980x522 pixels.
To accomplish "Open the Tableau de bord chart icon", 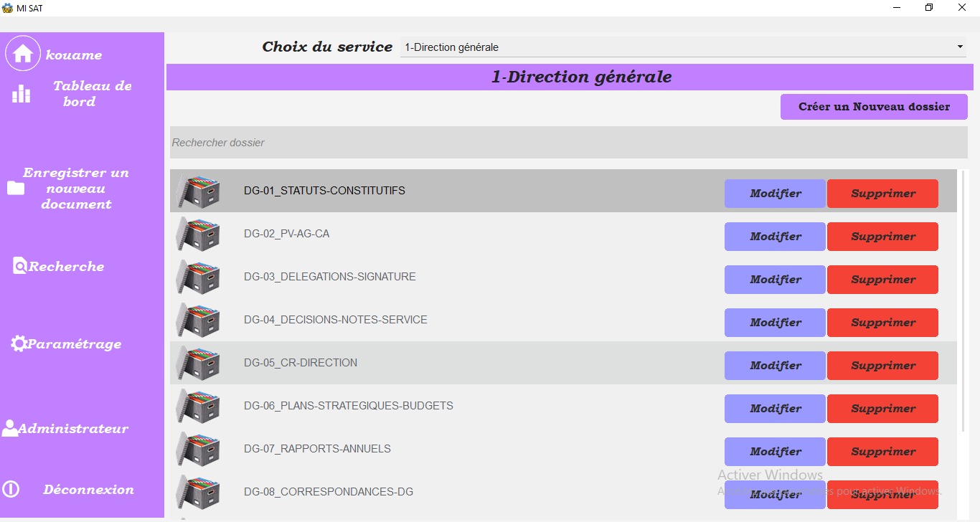I will [22, 94].
